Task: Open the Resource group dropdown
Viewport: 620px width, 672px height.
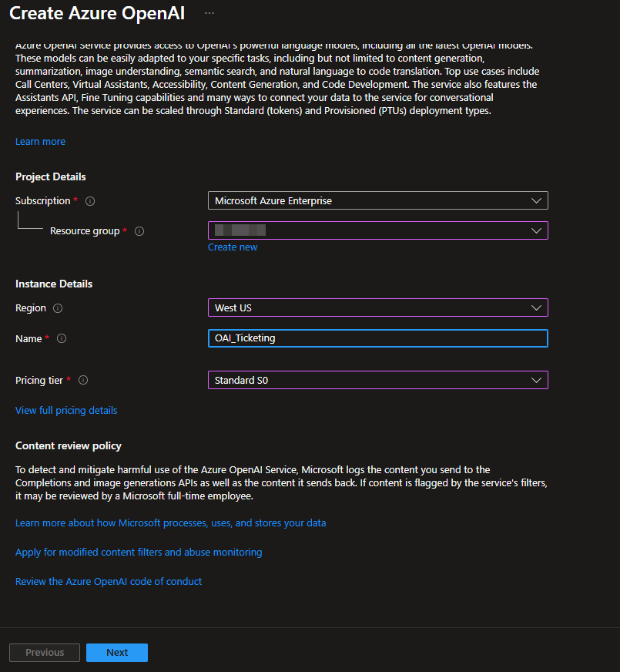Action: click(x=539, y=230)
